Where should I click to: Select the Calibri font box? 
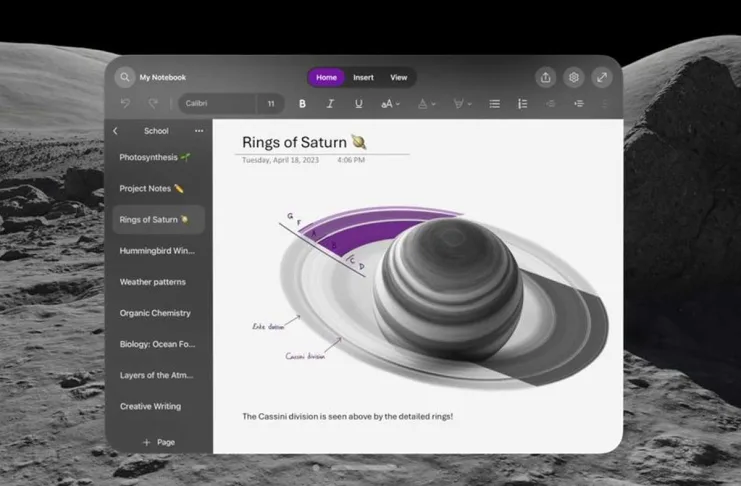[217, 104]
